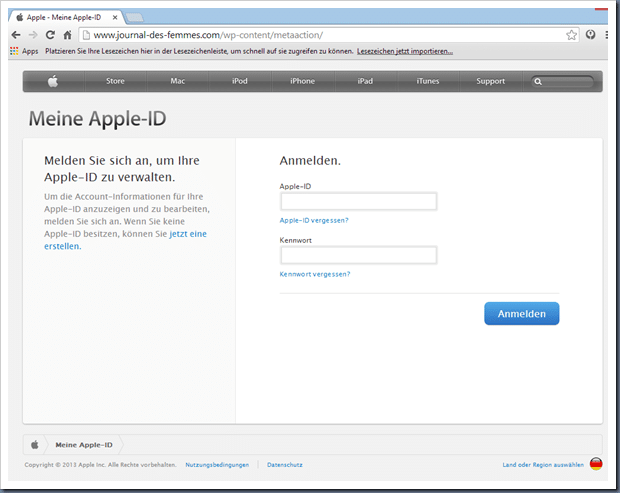620x493 pixels.
Task: Open the iTunes navigation item
Action: coord(428,81)
